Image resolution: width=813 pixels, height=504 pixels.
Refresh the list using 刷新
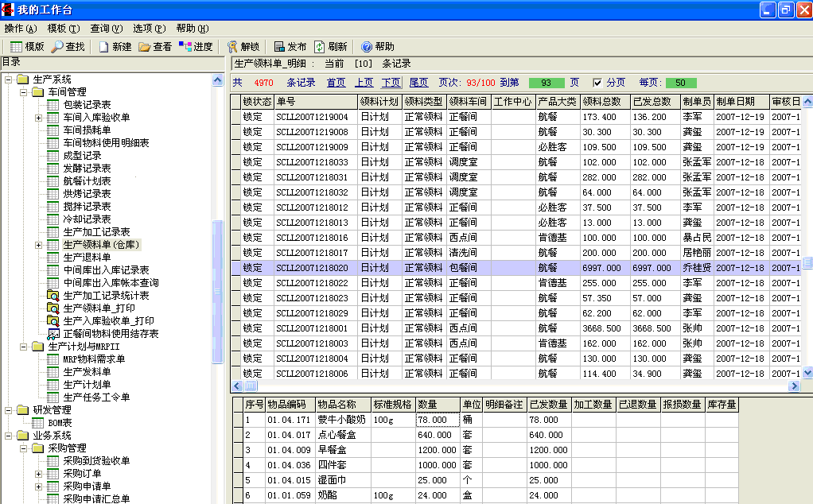(x=330, y=47)
